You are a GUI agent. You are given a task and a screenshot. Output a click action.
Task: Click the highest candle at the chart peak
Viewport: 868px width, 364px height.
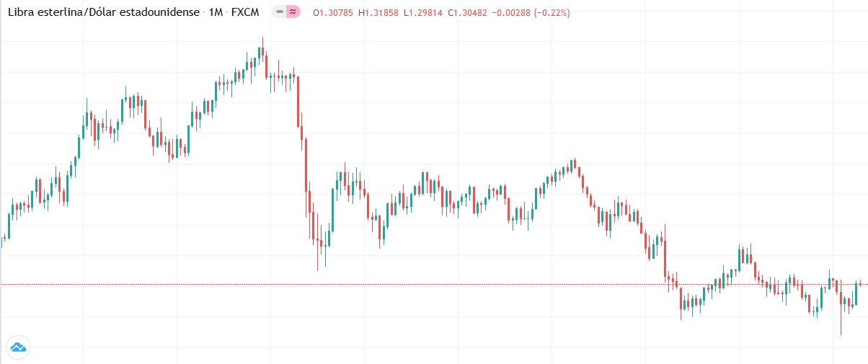262,52
